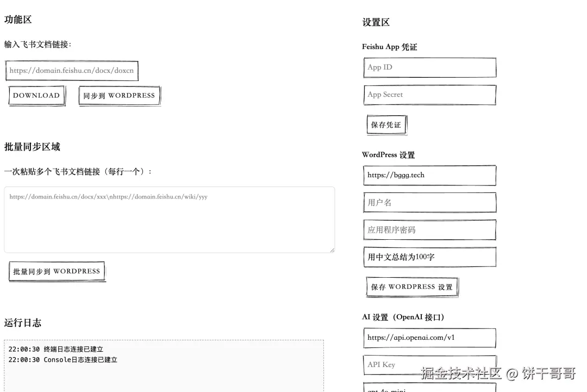Click the AI 设置 (OpenAI 接口) label
Screen dimensions: 587x392
[x=403, y=317]
